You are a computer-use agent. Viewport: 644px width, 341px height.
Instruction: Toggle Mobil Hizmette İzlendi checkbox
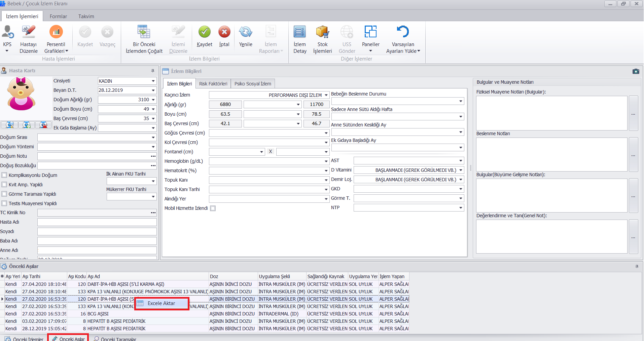pyautogui.click(x=213, y=209)
